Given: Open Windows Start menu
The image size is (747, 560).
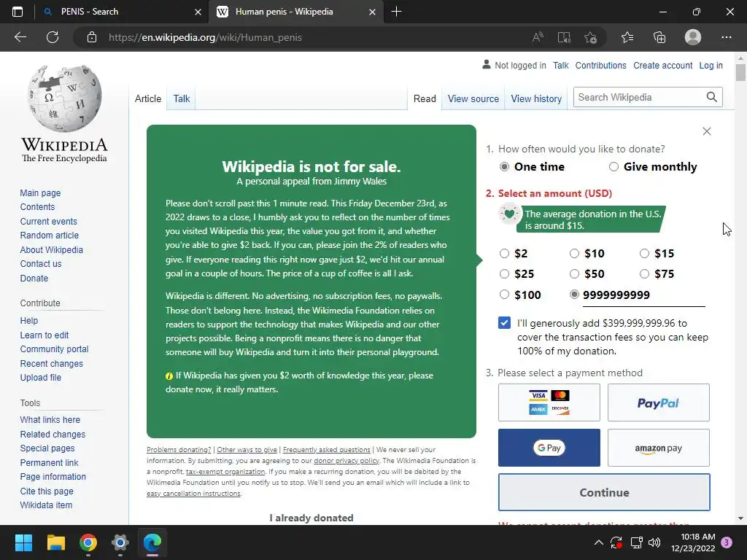Looking at the screenshot, I should pyautogui.click(x=23, y=542).
